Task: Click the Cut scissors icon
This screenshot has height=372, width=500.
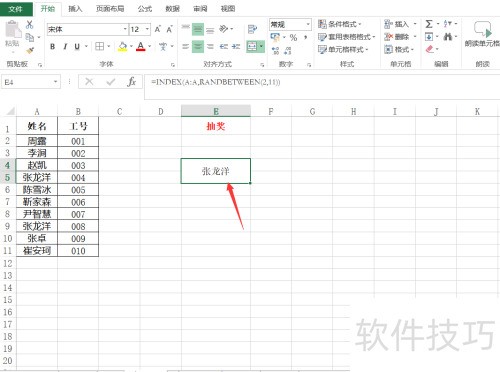Action: [x=30, y=24]
